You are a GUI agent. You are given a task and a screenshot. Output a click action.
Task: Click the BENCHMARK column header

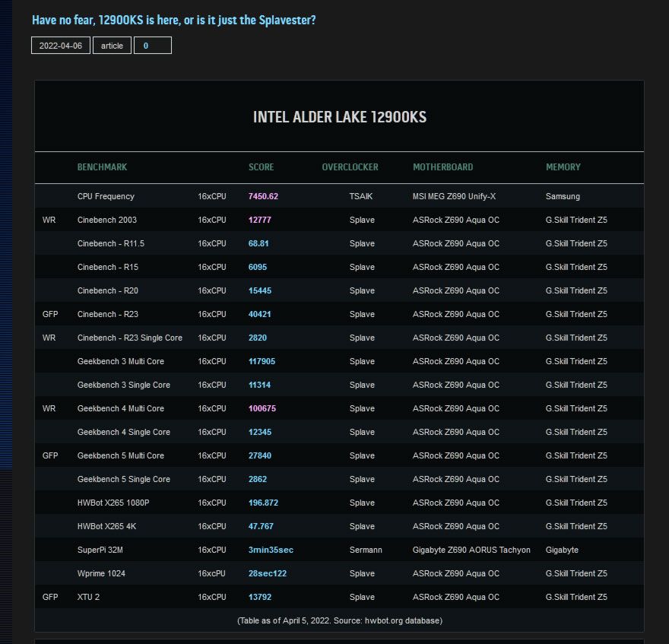pos(102,167)
